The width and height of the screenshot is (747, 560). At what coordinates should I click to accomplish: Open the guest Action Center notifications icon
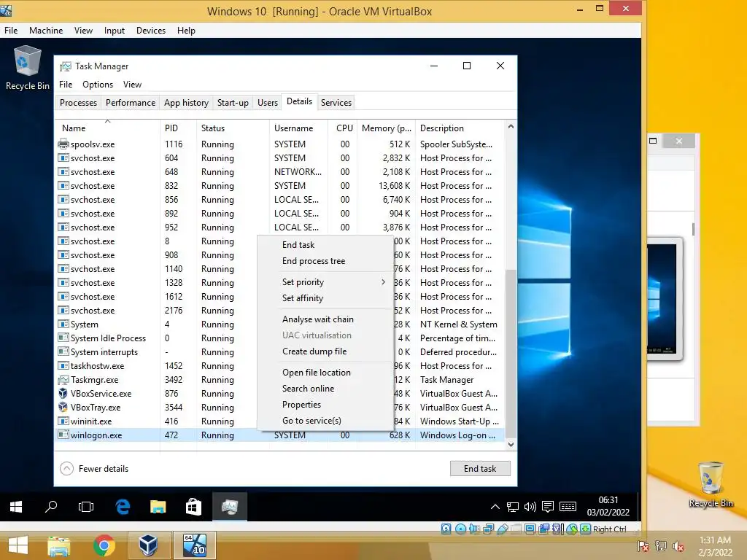[548, 507]
